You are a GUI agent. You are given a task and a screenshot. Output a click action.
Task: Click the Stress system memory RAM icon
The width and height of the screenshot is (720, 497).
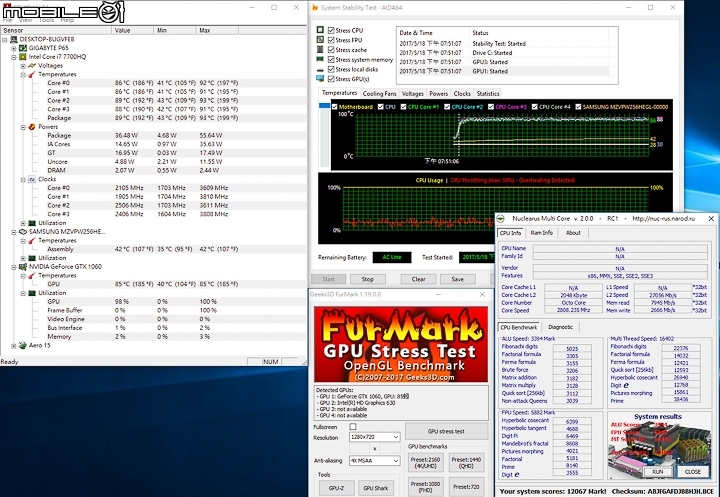(x=320, y=59)
